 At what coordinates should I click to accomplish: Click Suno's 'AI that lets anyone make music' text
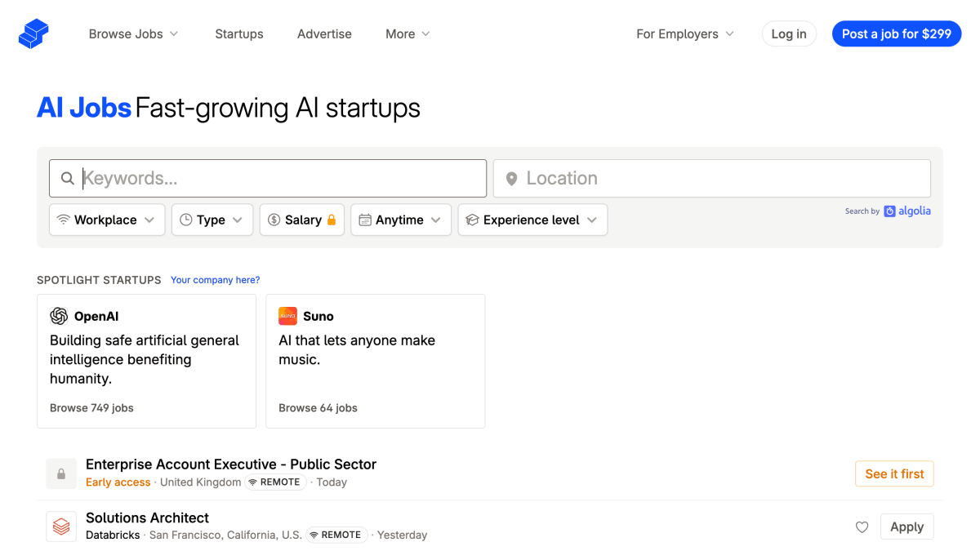357,349
